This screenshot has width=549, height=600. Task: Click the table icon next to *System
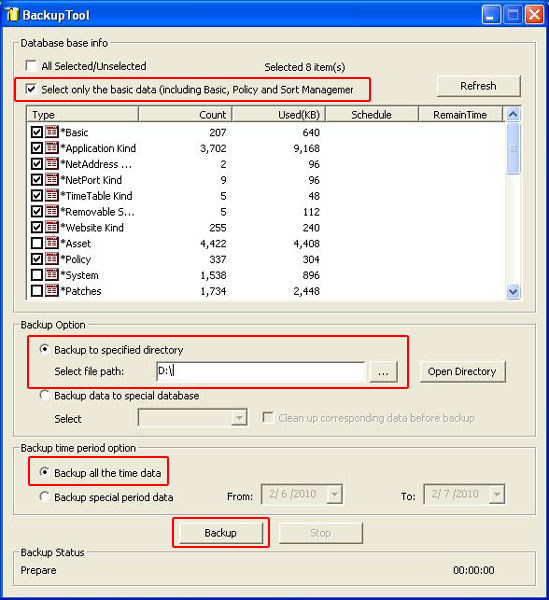click(x=52, y=275)
